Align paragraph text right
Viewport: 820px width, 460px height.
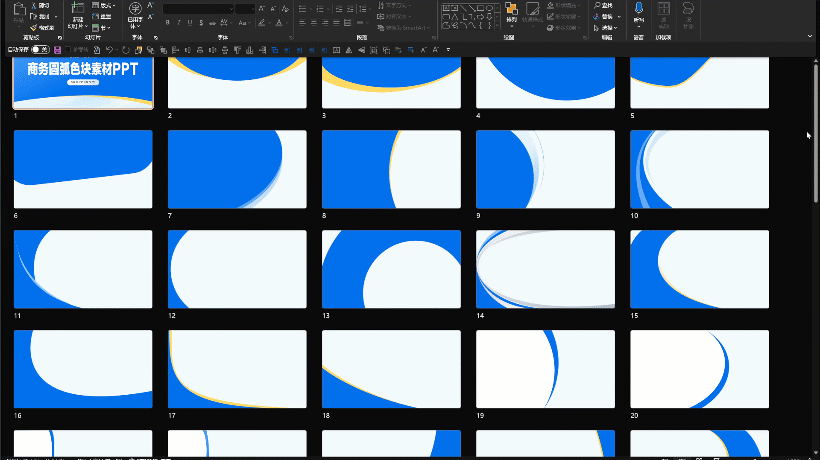tap(325, 23)
